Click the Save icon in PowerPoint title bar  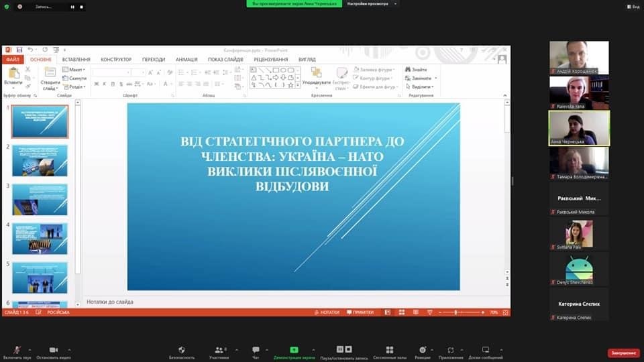click(x=19, y=50)
